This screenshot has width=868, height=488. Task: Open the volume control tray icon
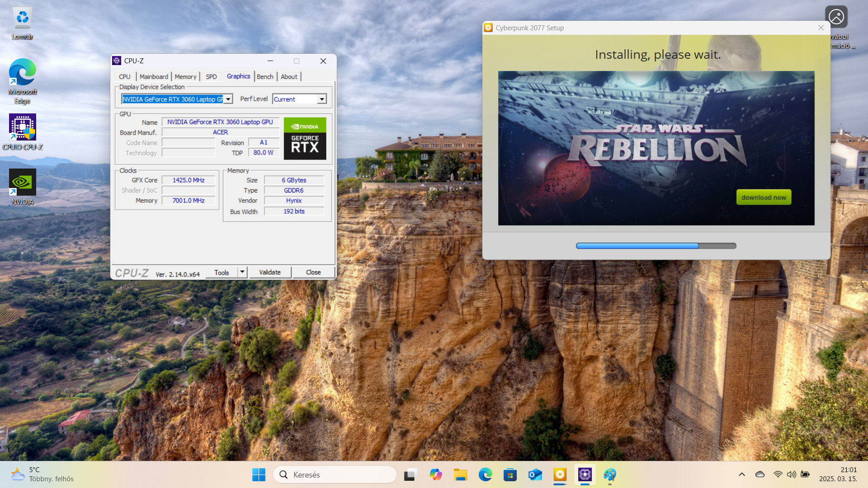pyautogui.click(x=791, y=474)
